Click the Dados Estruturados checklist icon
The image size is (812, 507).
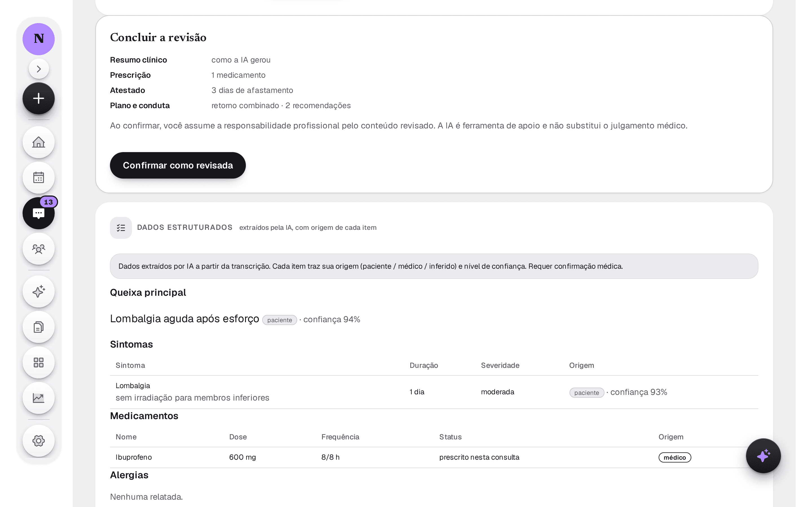click(121, 228)
